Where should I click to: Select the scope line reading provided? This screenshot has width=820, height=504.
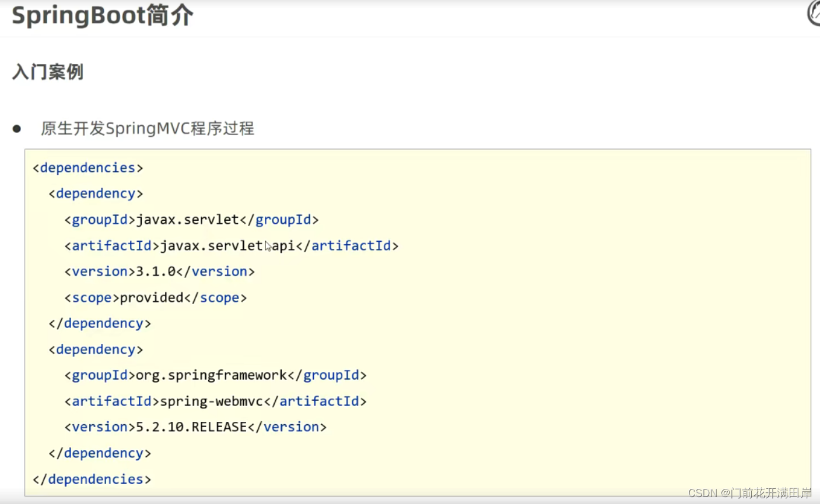point(156,298)
